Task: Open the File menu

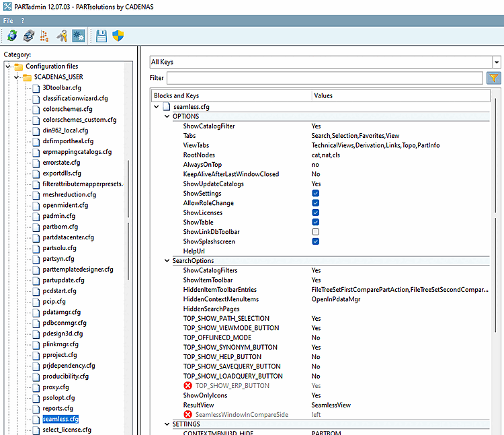Action: (8, 21)
